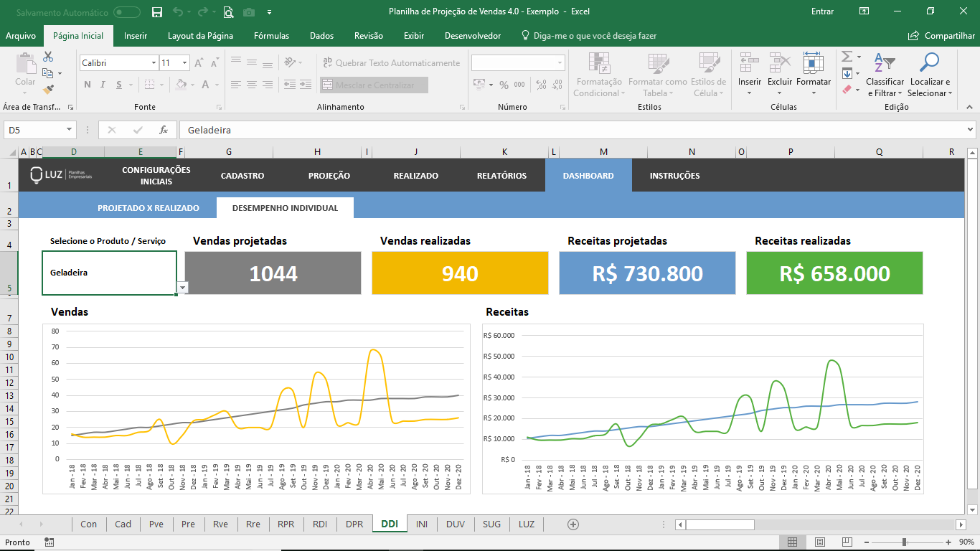Screen dimensions: 980x551
Task: Open the font size dropdown
Action: 184,63
